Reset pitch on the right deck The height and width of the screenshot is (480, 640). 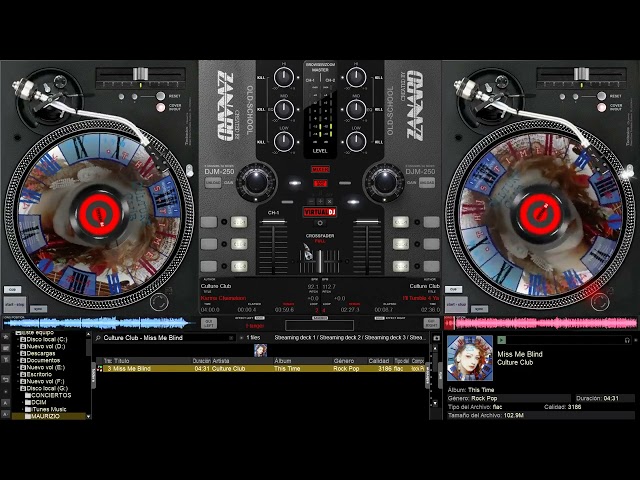point(601,96)
